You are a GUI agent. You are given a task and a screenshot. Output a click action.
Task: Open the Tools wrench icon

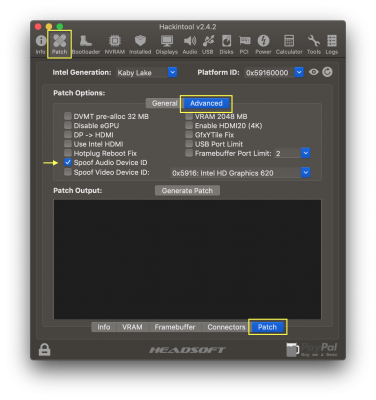(314, 44)
